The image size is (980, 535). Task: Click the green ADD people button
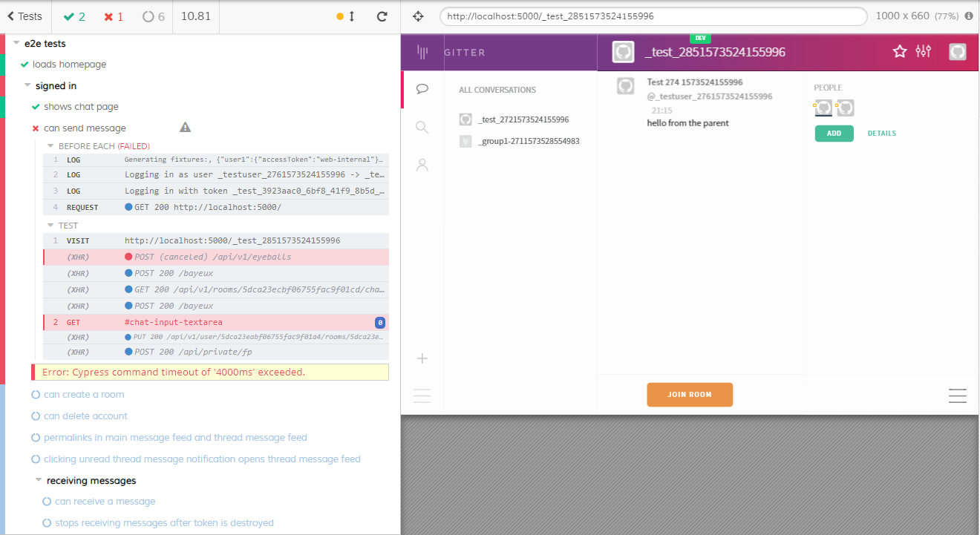pyautogui.click(x=834, y=134)
